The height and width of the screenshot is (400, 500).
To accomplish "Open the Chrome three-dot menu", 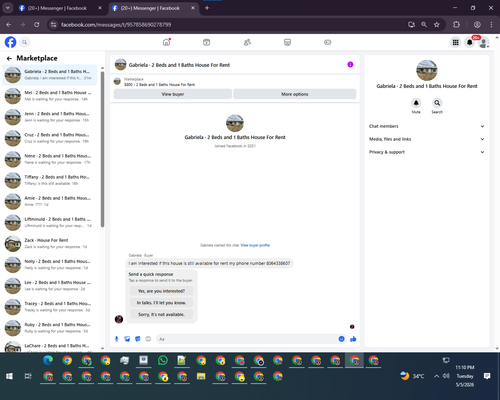I will coord(491,25).
